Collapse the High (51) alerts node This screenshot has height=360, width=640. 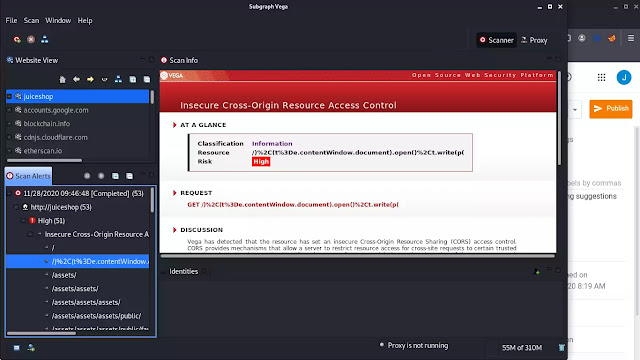23,221
